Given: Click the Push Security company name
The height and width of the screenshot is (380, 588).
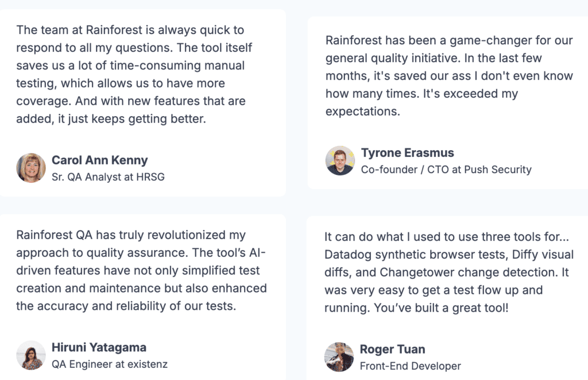Looking at the screenshot, I should click(498, 170).
